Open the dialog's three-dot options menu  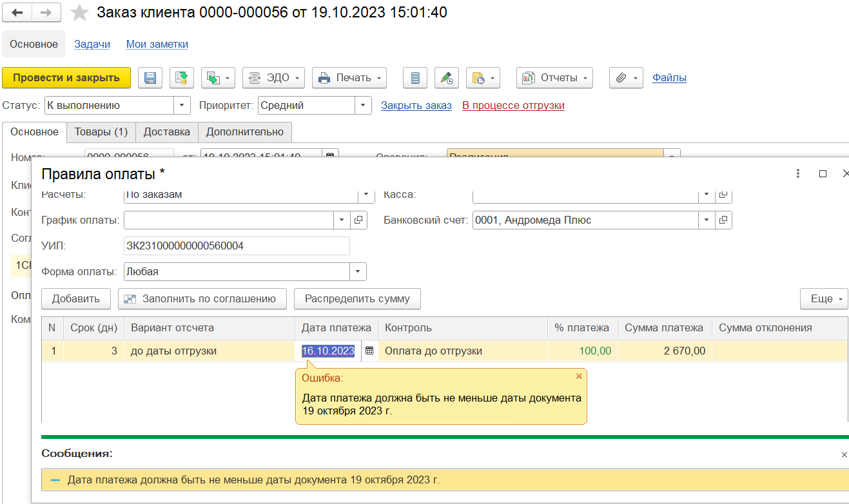tap(798, 174)
